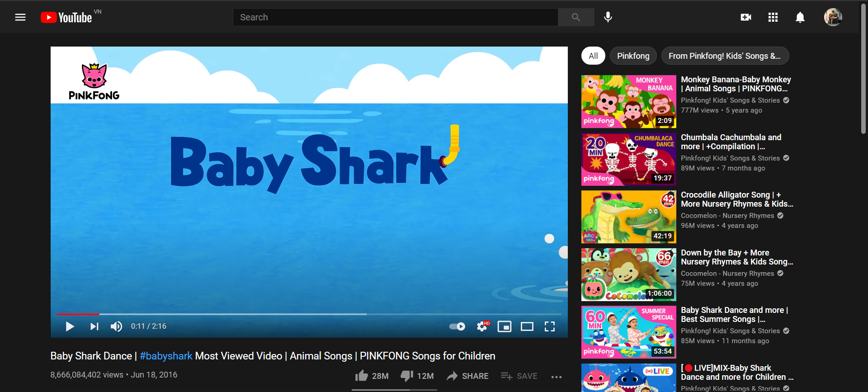Mute the video volume
The width and height of the screenshot is (868, 392).
coord(116,326)
